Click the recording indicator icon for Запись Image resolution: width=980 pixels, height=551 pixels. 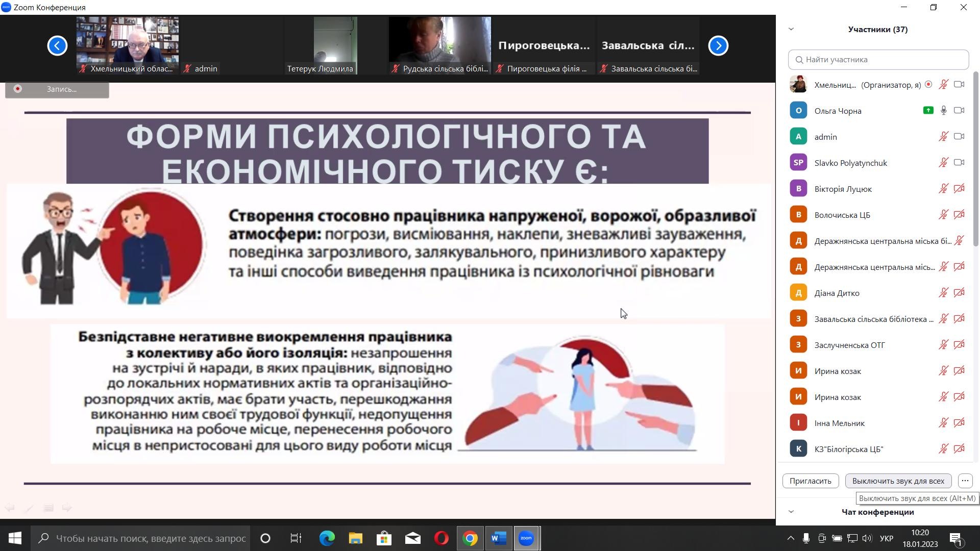tap(18, 89)
